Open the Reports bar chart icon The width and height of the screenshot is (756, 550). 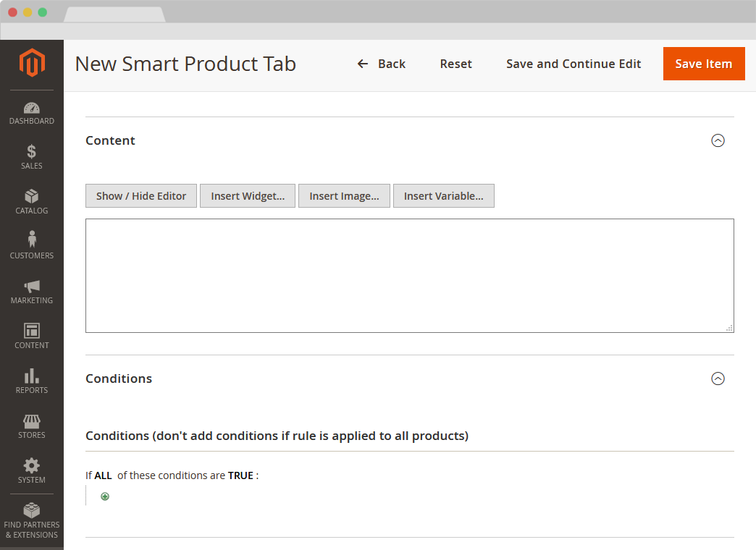tap(32, 376)
